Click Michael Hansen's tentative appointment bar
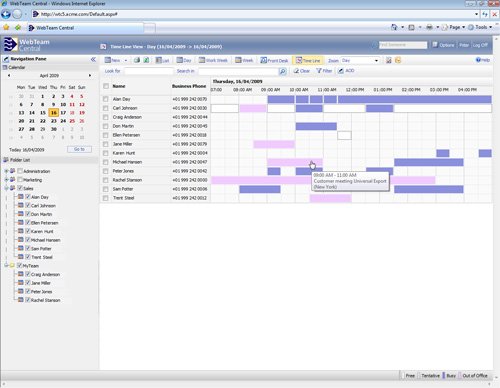 pos(295,162)
